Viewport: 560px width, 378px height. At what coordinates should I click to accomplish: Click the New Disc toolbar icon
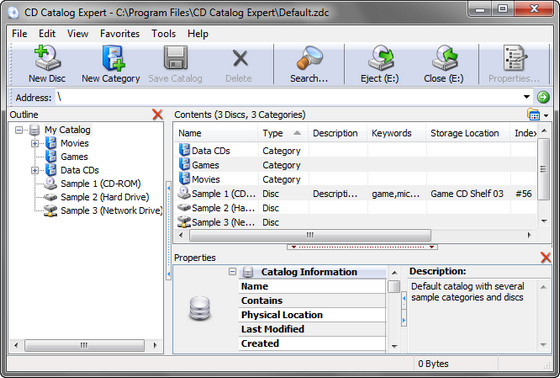click(x=47, y=58)
